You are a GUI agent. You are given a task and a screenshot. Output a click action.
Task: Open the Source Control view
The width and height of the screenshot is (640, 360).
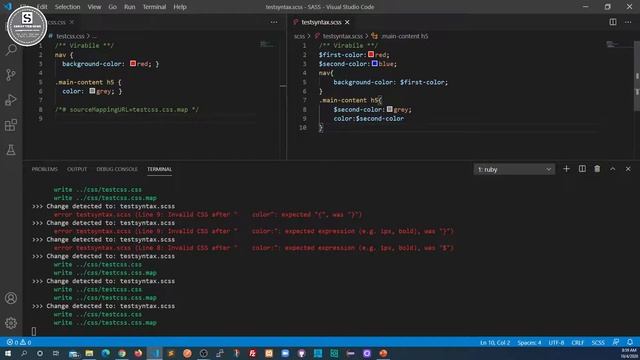click(11, 75)
